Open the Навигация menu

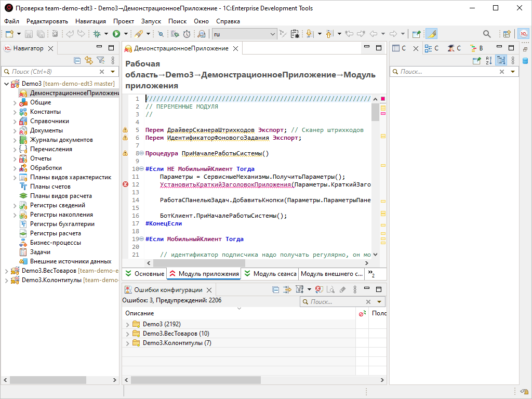pos(90,21)
